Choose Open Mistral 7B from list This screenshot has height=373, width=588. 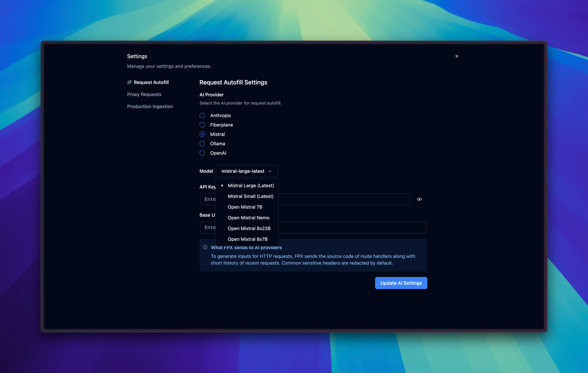[x=245, y=207]
